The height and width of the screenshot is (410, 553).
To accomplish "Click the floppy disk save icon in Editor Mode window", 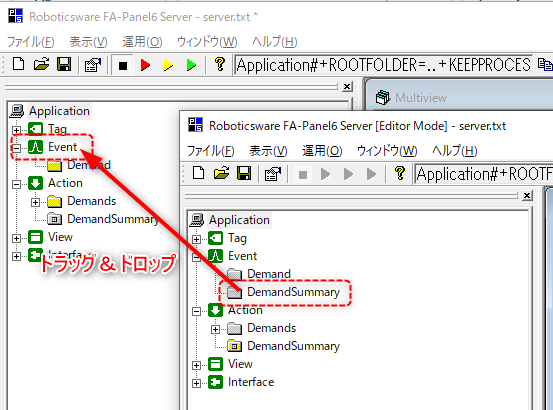I will pos(244,174).
